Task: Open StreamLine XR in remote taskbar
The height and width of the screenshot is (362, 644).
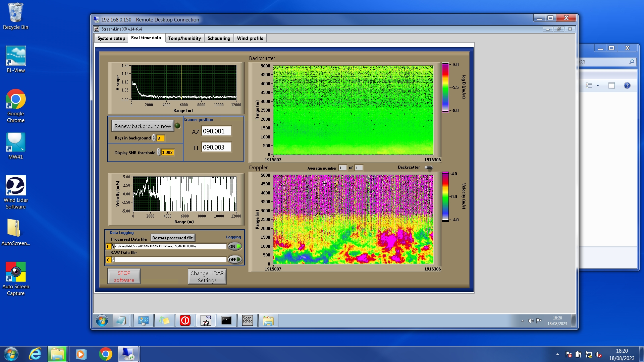Action: (206, 321)
